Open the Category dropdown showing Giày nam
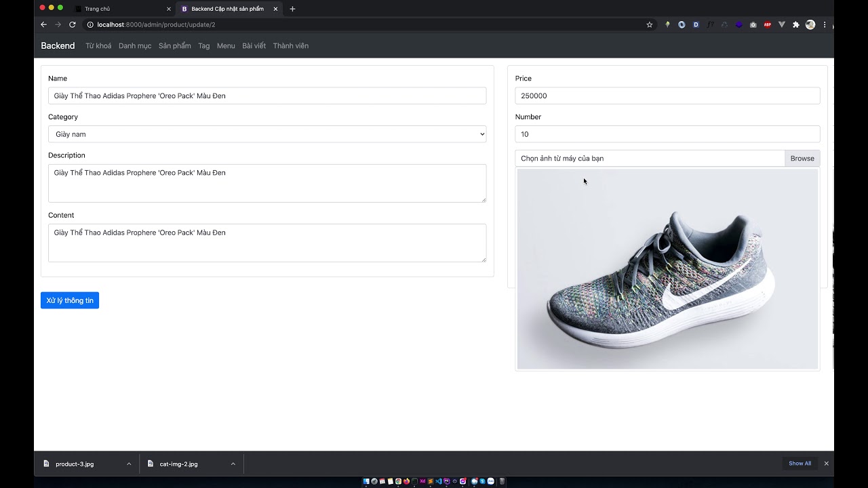Screen dimensions: 868x488 [267, 134]
